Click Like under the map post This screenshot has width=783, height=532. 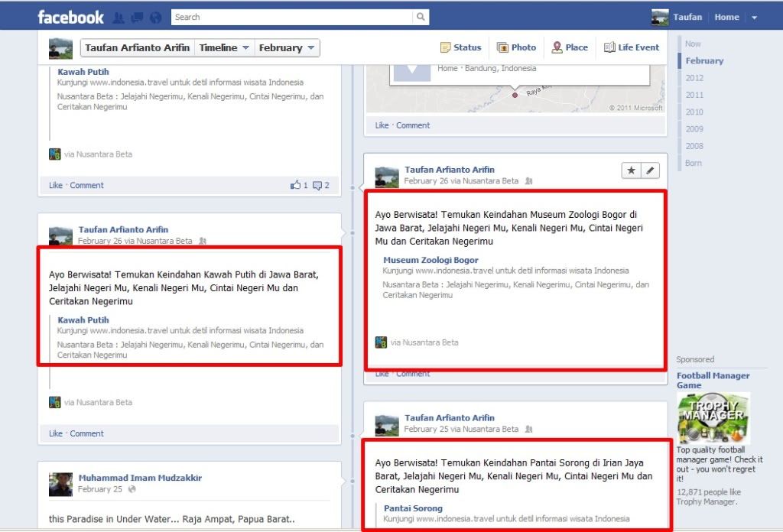pyautogui.click(x=382, y=125)
